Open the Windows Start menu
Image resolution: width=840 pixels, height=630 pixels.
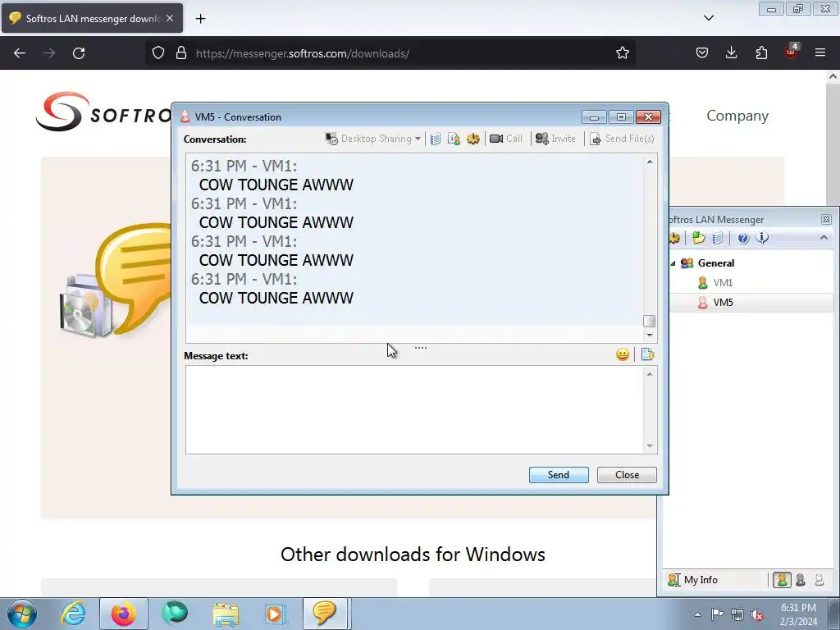point(22,614)
